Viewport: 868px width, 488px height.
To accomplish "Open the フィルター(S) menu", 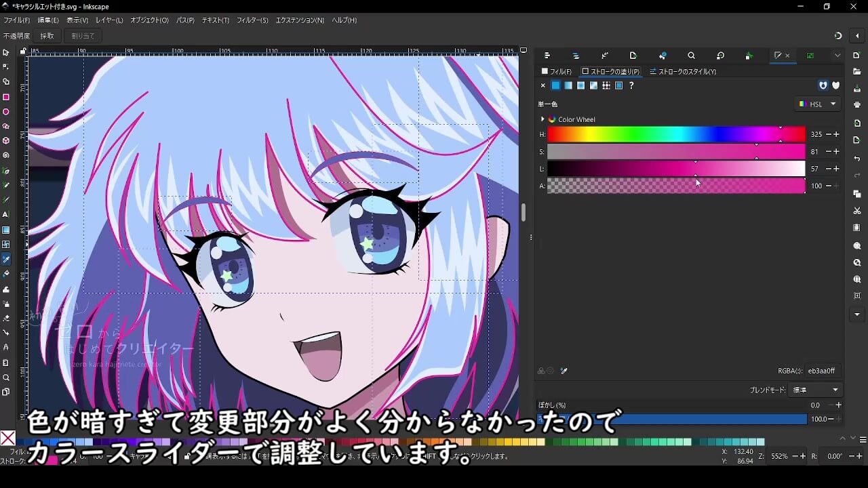I will pyautogui.click(x=252, y=20).
